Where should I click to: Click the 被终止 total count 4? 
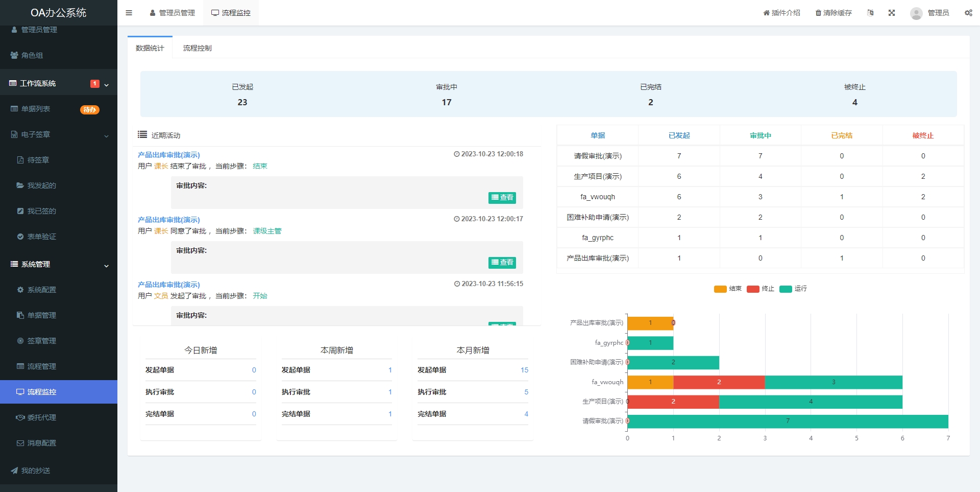coord(855,102)
